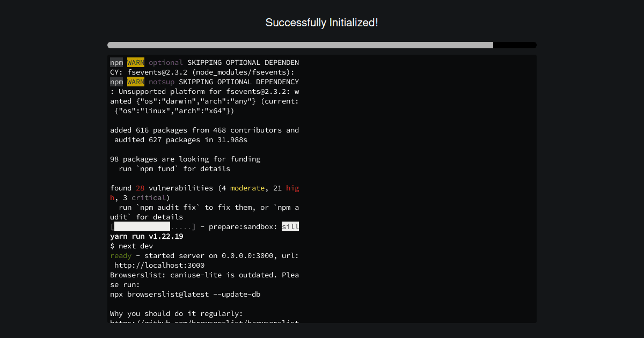The image size is (644, 338).
Task: Open the http://localhost:3000 URL in the terminal
Action: pos(159,266)
